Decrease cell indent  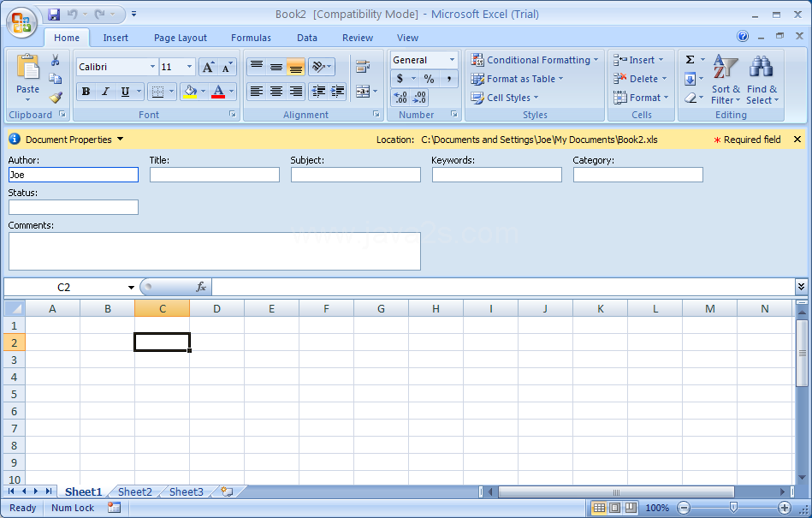pyautogui.click(x=318, y=92)
